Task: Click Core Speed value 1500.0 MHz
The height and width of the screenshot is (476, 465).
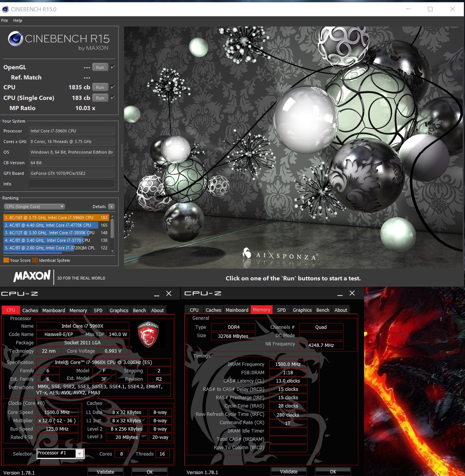Action: tap(57, 412)
